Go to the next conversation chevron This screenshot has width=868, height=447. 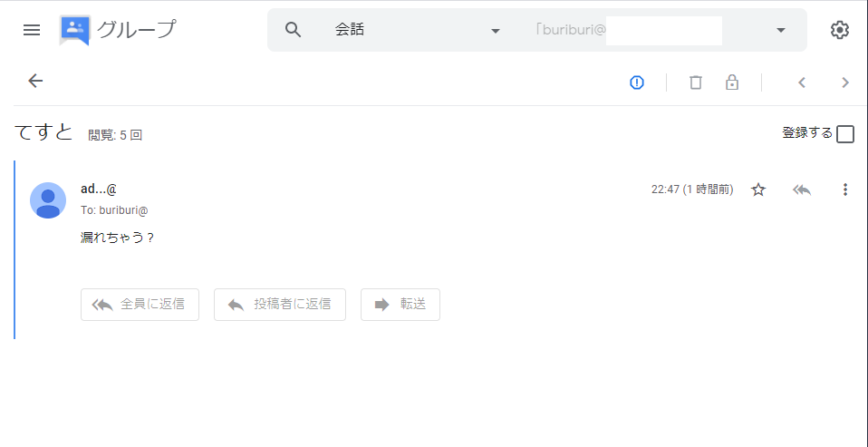pos(844,83)
